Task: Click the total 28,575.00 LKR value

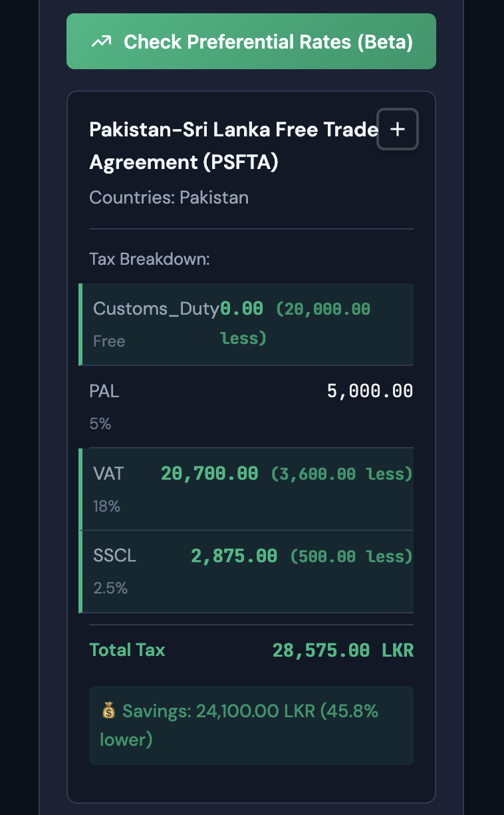Action: tap(343, 650)
